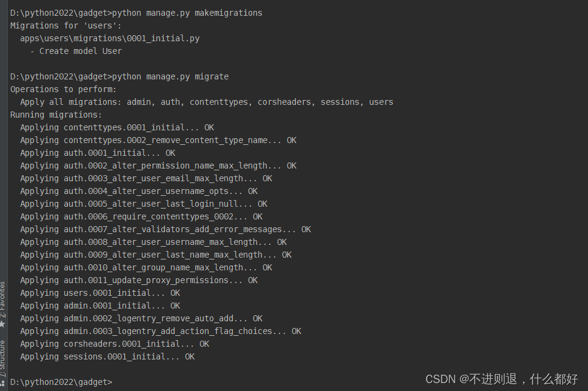This screenshot has height=391, width=588.
Task: Click the sessions.0001_initial output line
Action: point(107,356)
